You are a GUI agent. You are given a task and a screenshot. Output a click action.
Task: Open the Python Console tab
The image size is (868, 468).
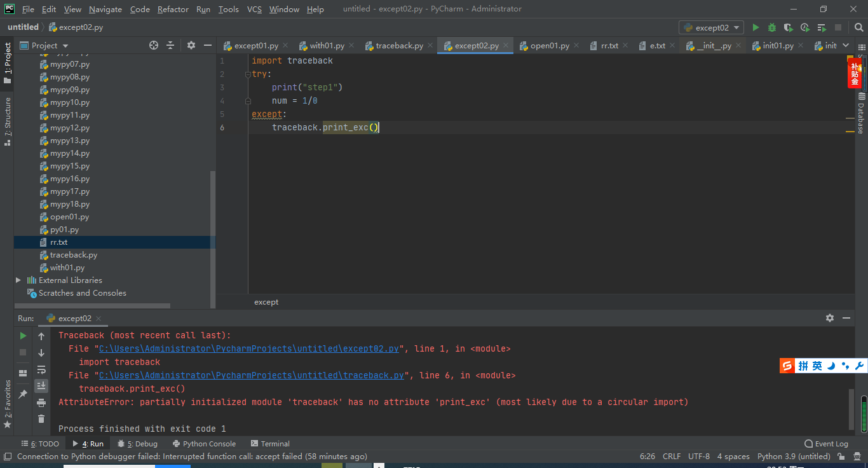[x=203, y=444]
